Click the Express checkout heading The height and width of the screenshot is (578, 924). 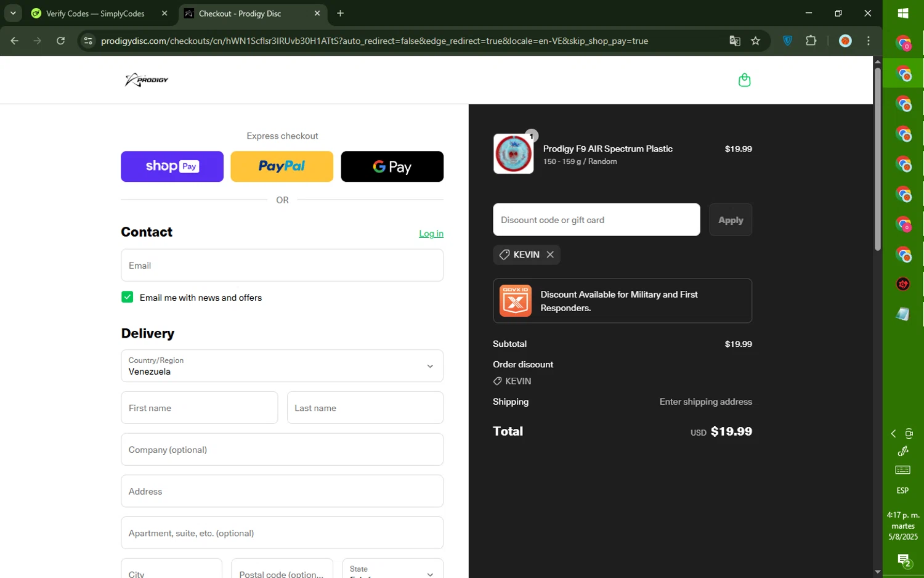coord(282,136)
